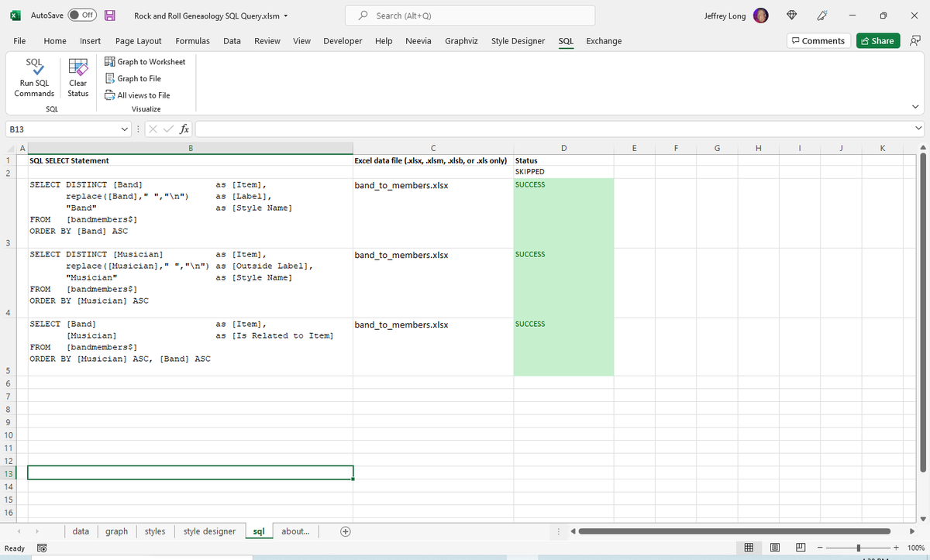Click Graph to File
930x560 pixels.
pos(133,78)
